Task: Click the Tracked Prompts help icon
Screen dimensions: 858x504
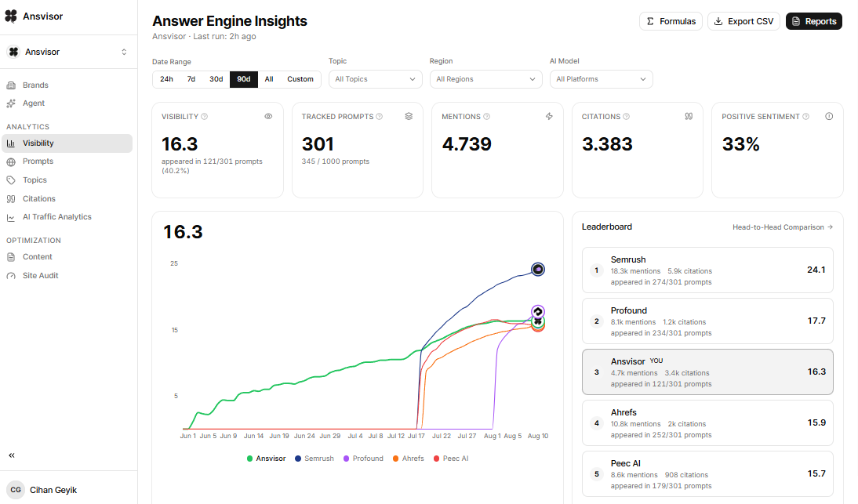Action: click(x=380, y=117)
